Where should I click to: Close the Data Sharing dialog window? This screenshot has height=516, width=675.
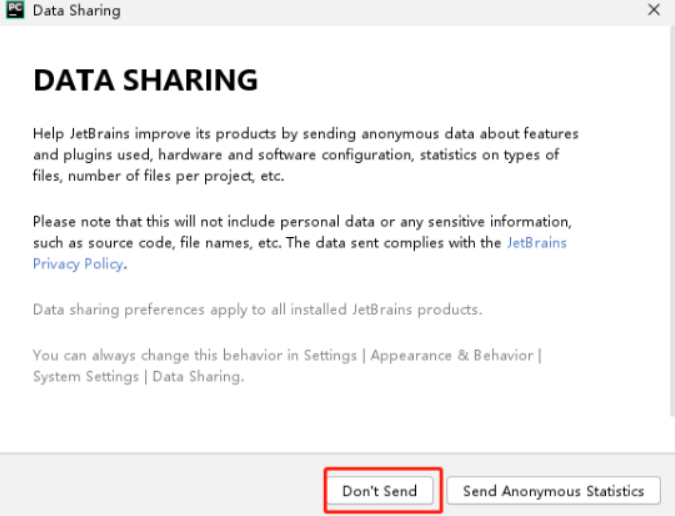click(654, 9)
